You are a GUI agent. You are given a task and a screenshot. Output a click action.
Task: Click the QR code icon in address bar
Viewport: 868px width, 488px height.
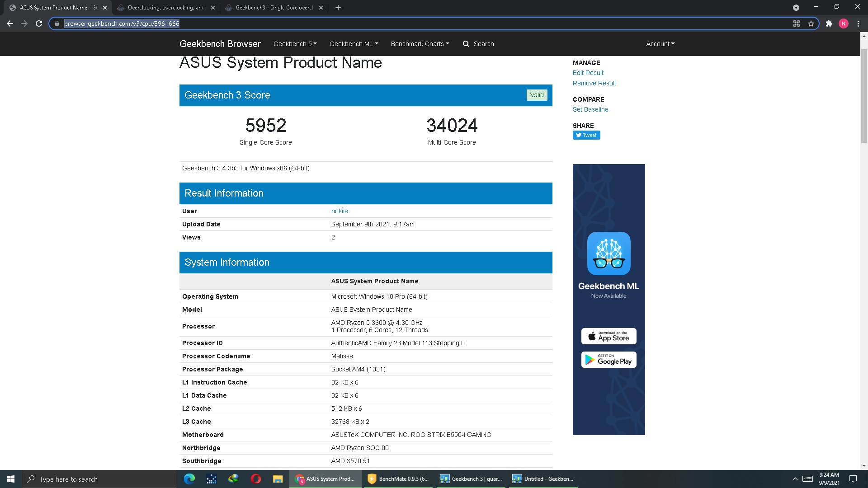(x=797, y=23)
